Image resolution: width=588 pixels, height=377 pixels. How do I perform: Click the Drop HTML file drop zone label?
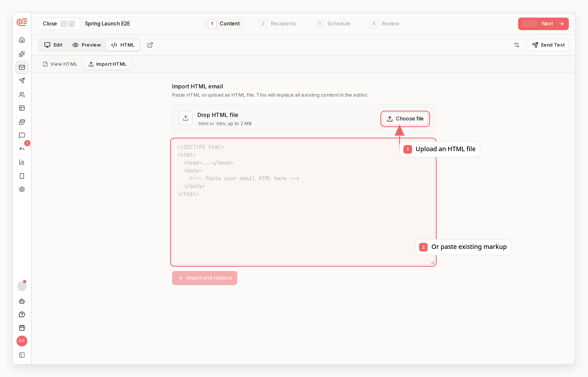[218, 115]
